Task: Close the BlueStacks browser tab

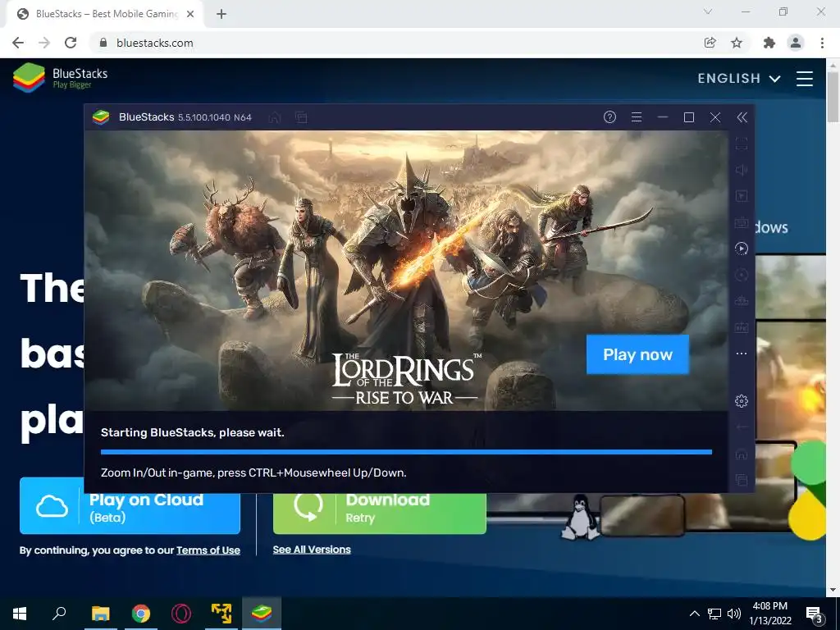Action: 190,15
